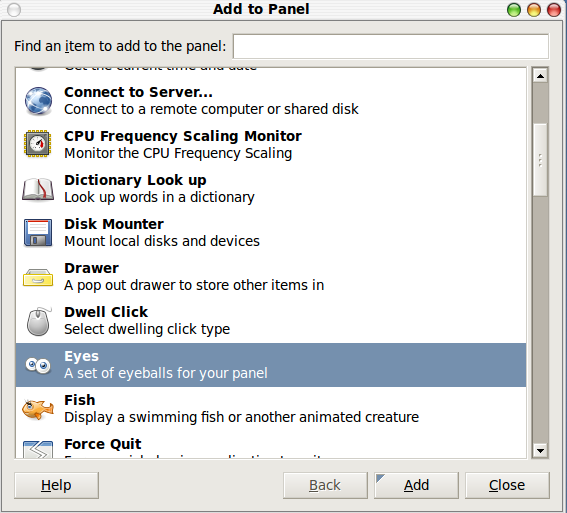Select the Drawer item title
This screenshot has height=513, width=567.
(x=91, y=268)
